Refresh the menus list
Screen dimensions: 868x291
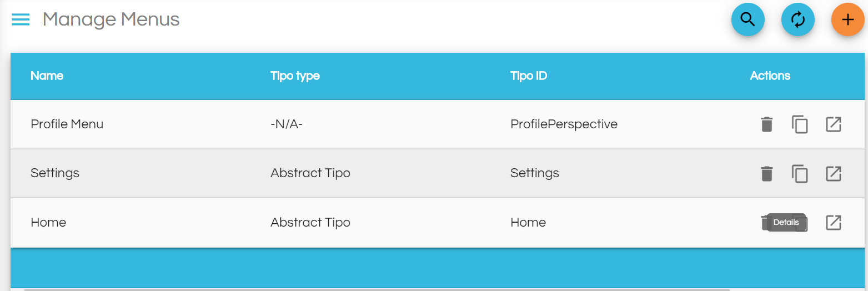tap(798, 19)
